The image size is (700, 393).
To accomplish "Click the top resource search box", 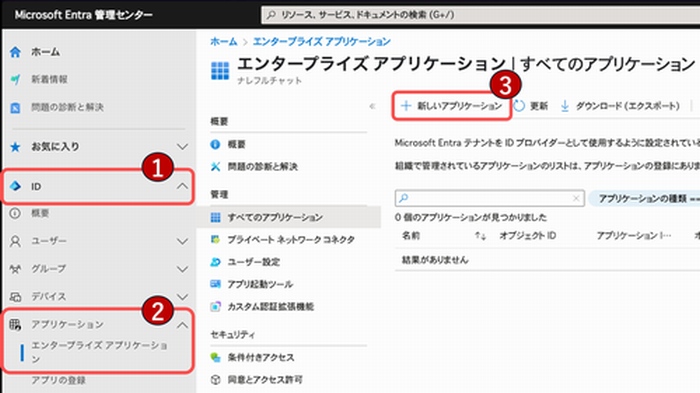I will tap(480, 15).
